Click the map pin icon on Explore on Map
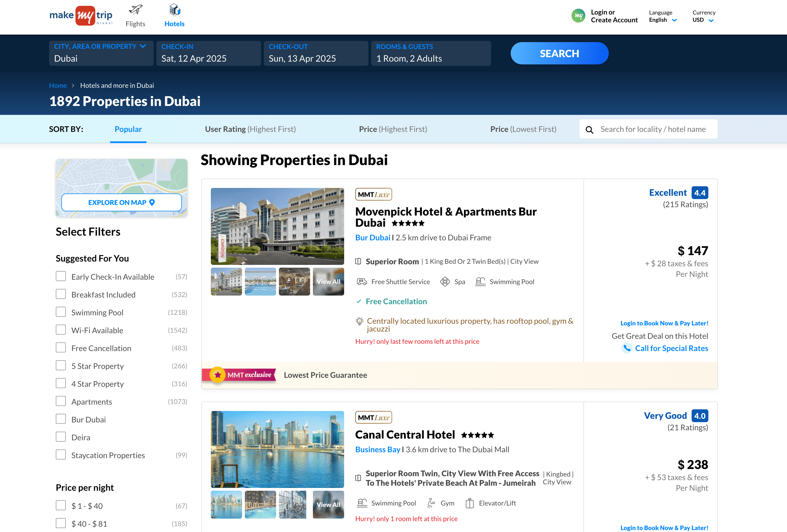This screenshot has height=532, width=787. click(152, 202)
